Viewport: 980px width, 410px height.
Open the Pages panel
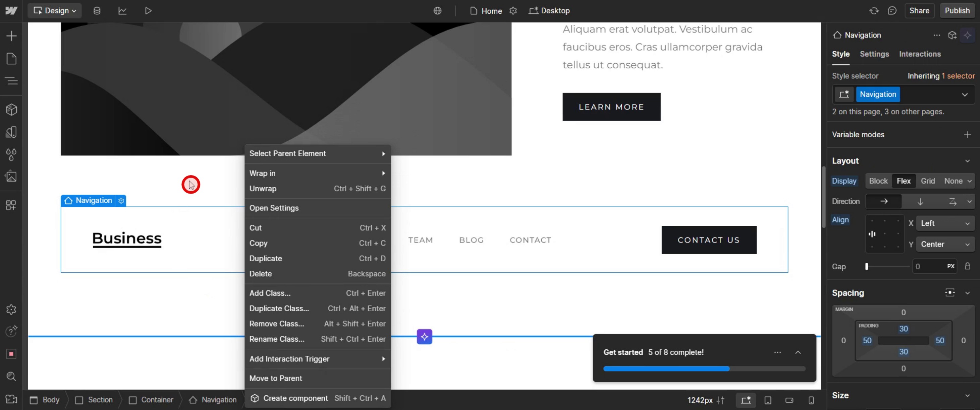[11, 59]
